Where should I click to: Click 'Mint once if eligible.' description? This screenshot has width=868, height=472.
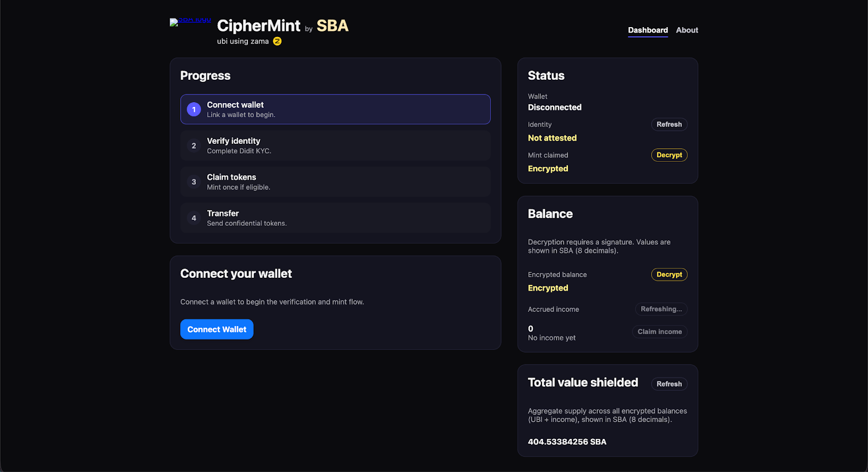[x=238, y=187]
